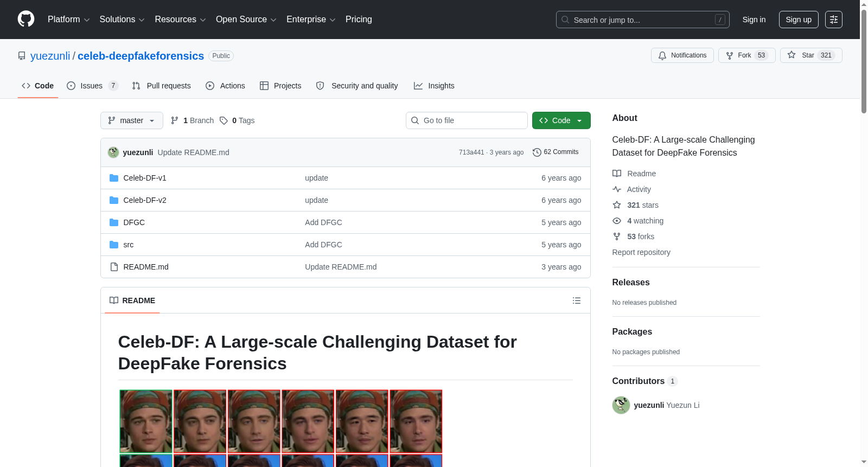Open the Celeb-DF-v2 folder name
Image resolution: width=868 pixels, height=467 pixels.
click(145, 200)
